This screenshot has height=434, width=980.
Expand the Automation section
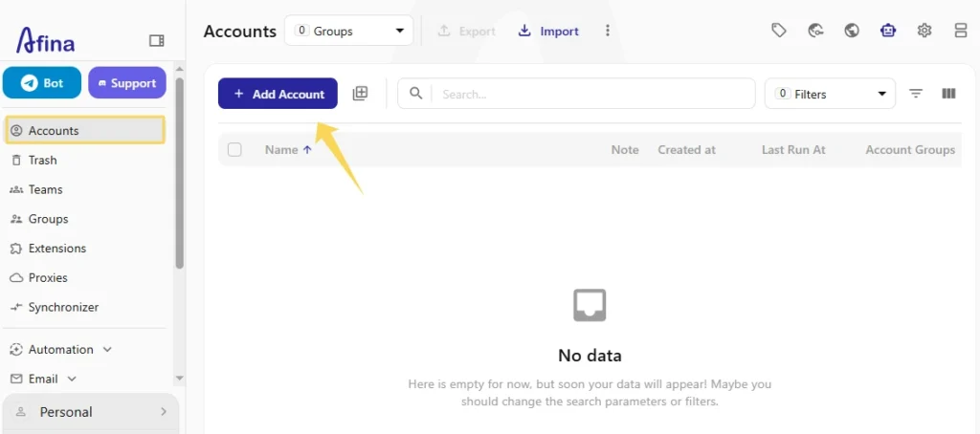click(61, 349)
